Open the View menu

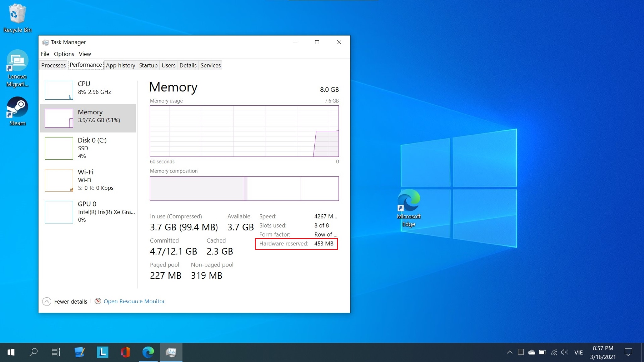[x=85, y=54]
